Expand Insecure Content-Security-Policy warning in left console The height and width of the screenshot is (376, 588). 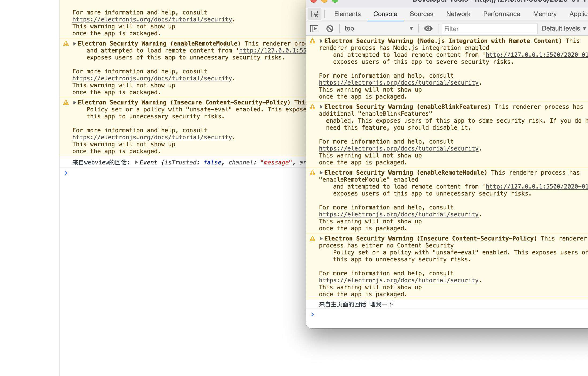pos(75,103)
